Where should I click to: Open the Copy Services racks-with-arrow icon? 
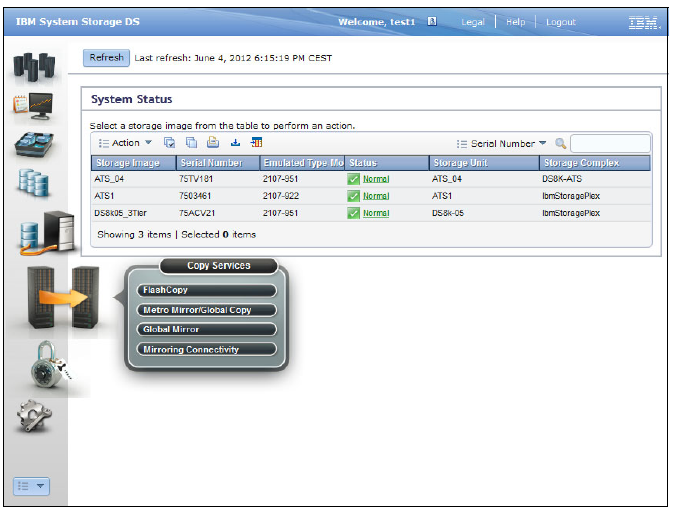(x=63, y=298)
